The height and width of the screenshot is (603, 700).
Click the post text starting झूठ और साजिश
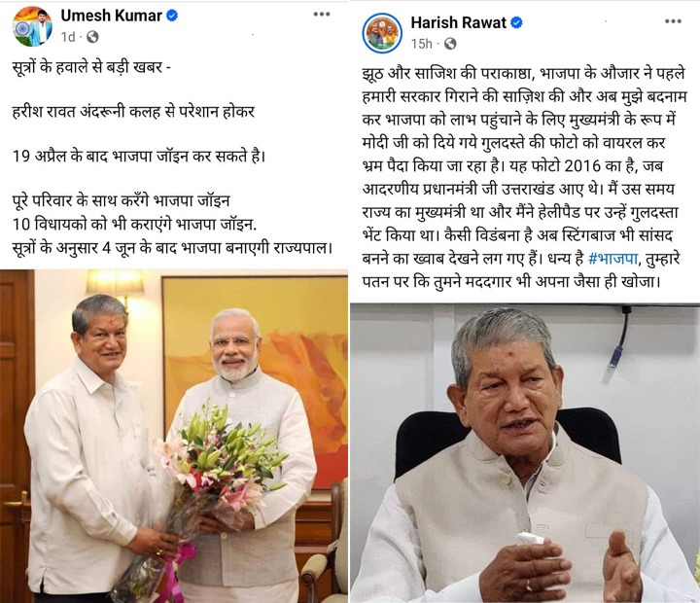(x=524, y=177)
